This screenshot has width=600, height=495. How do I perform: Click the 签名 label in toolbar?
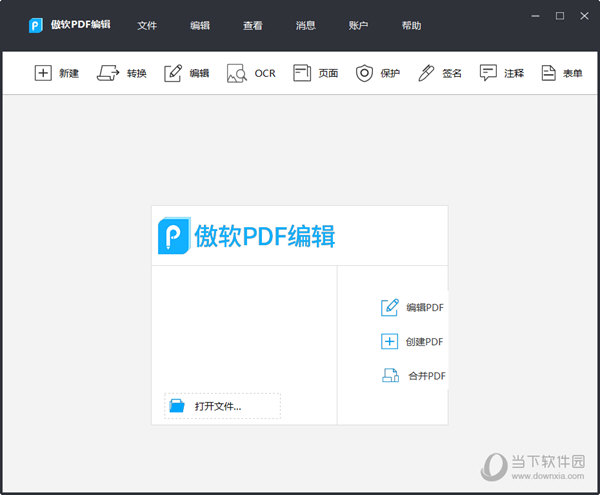[452, 73]
